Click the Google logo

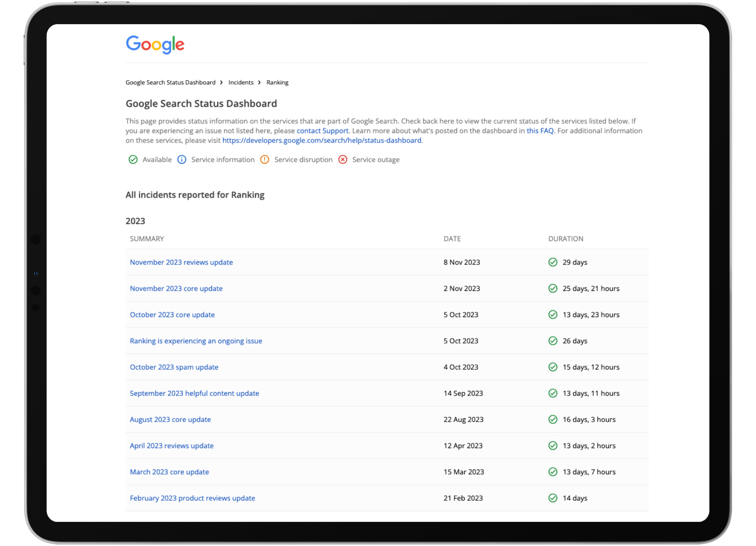coord(155,45)
